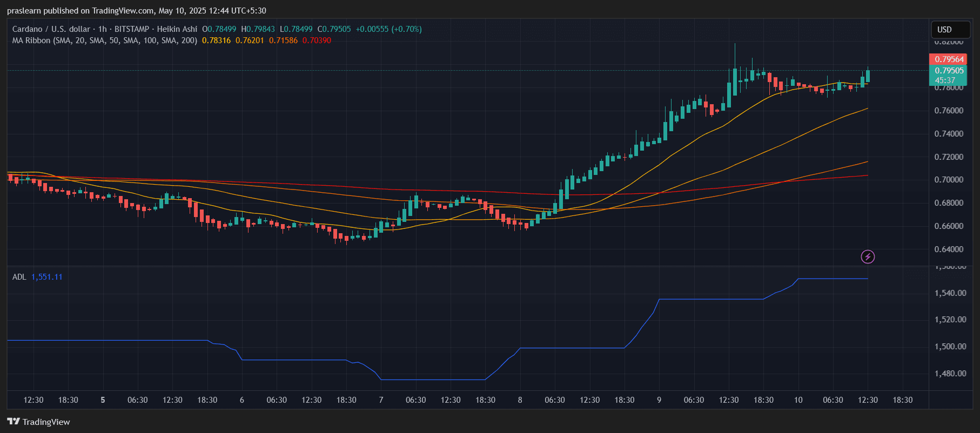Click the ADL indicator label
The image size is (980, 433).
tap(19, 277)
